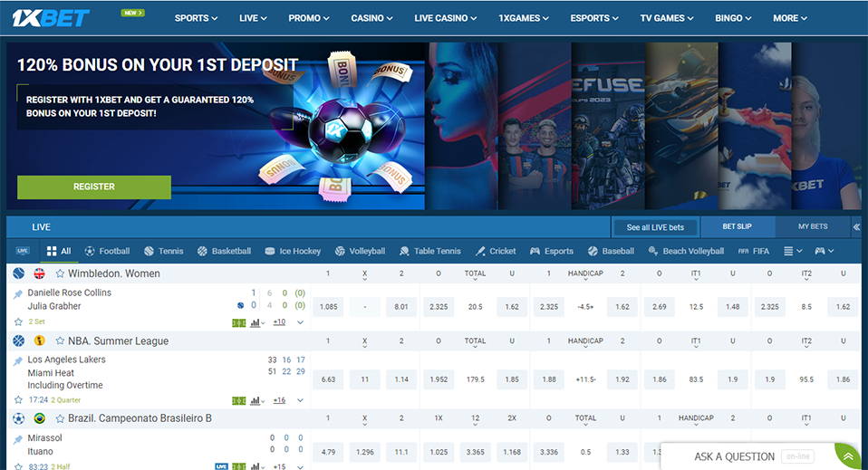Open the live pitch view for Lakers game
Screen dimensions: 868x470
[x=238, y=400]
